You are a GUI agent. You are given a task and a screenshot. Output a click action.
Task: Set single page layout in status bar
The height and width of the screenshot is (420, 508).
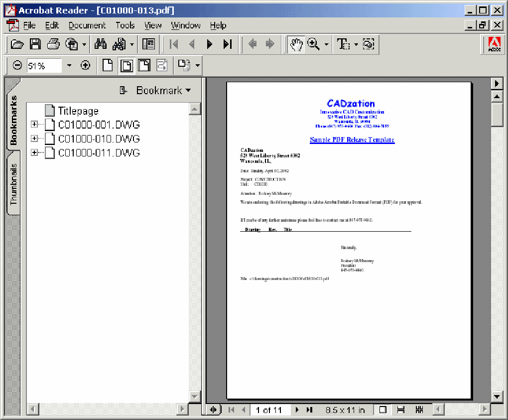[x=382, y=410]
